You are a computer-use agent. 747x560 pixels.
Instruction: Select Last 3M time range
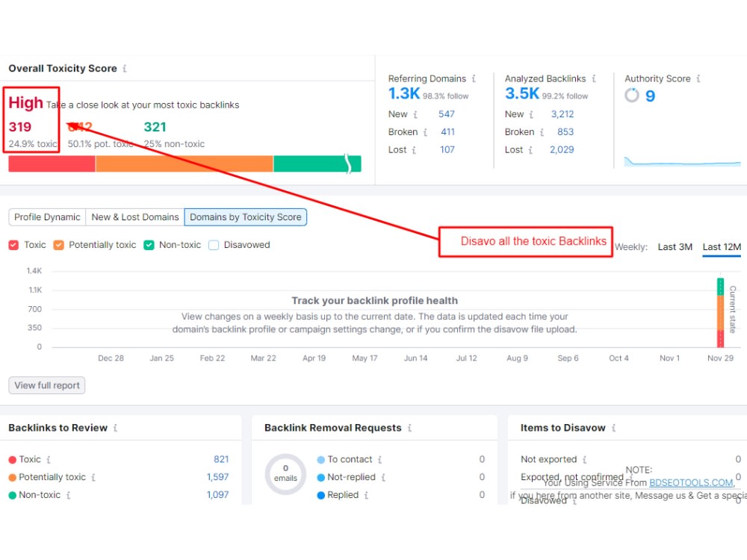point(675,246)
